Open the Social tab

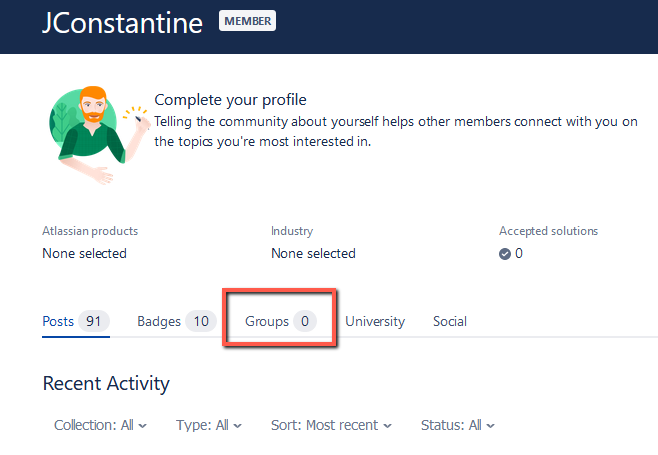click(450, 322)
